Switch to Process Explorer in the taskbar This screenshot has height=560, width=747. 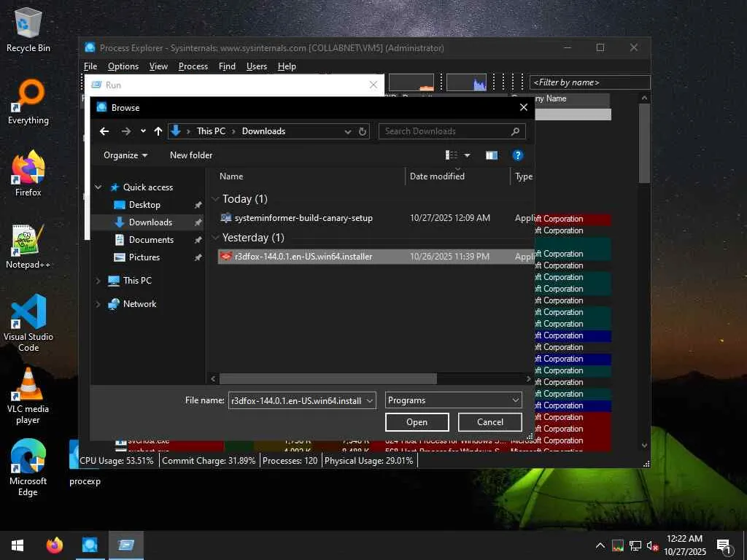pyautogui.click(x=90, y=545)
